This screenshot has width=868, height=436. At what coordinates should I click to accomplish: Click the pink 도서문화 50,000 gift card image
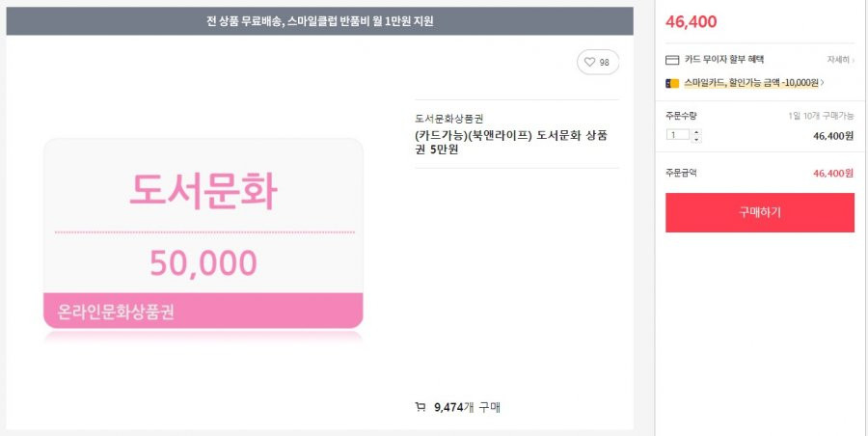(203, 233)
